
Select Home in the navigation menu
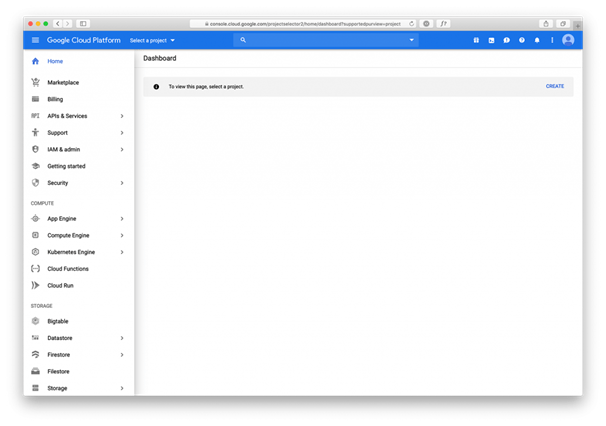55,61
